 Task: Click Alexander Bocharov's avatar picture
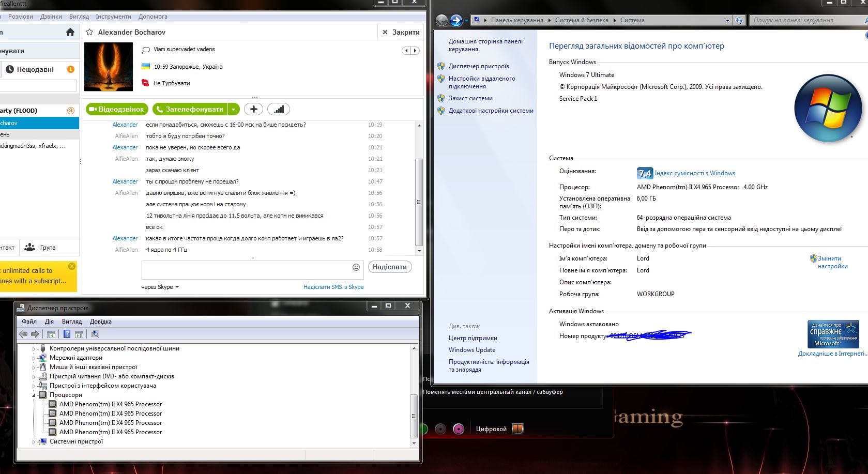pos(109,67)
